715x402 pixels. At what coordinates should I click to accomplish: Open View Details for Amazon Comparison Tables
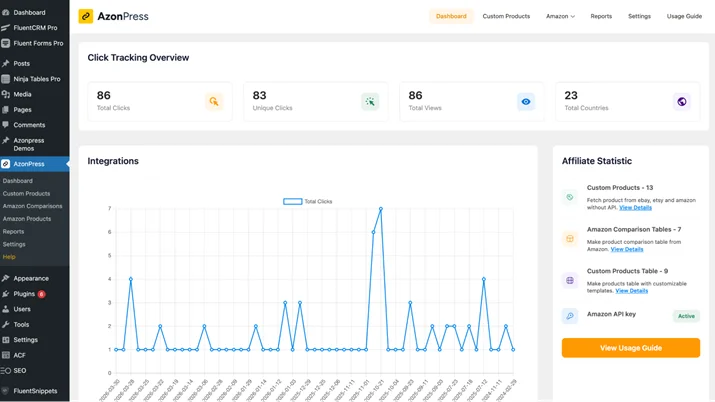point(627,249)
